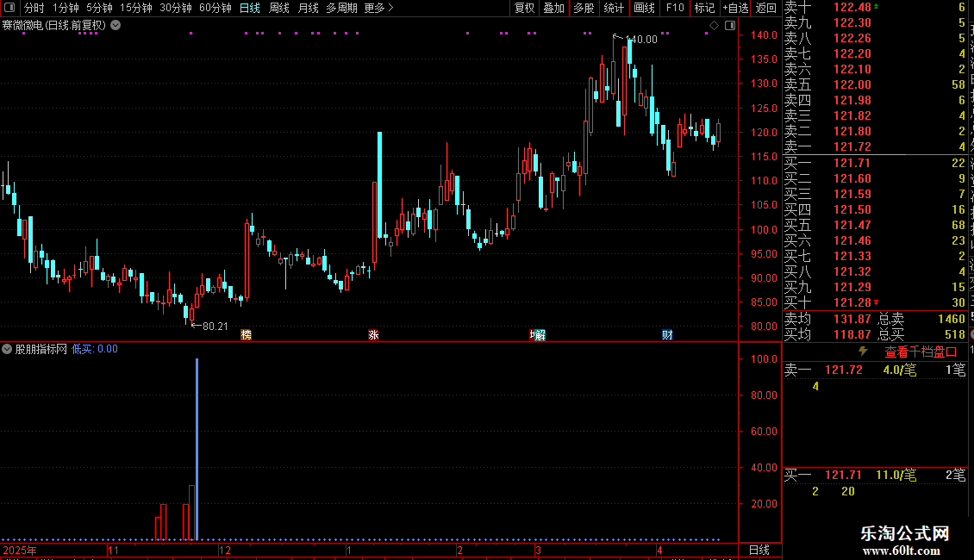Screen dimensions: 974x560
Task: Select the 60分钟 period tab
Action: coord(215,8)
